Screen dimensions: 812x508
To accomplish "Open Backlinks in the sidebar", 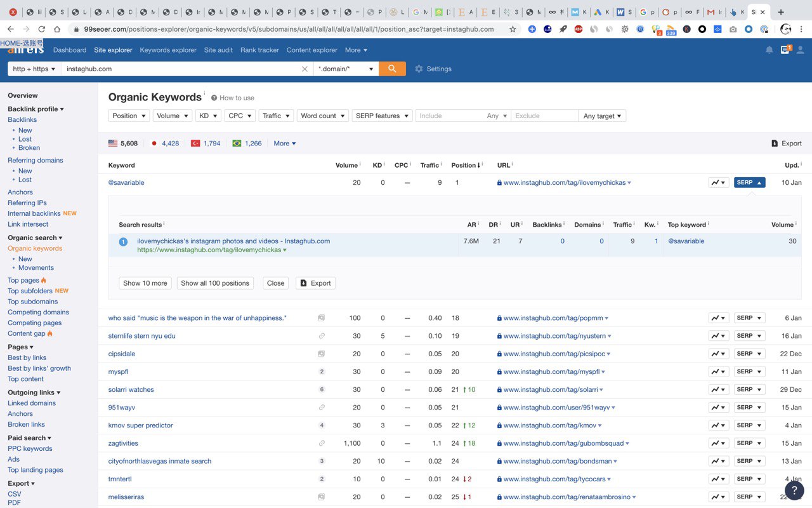I will (22, 119).
